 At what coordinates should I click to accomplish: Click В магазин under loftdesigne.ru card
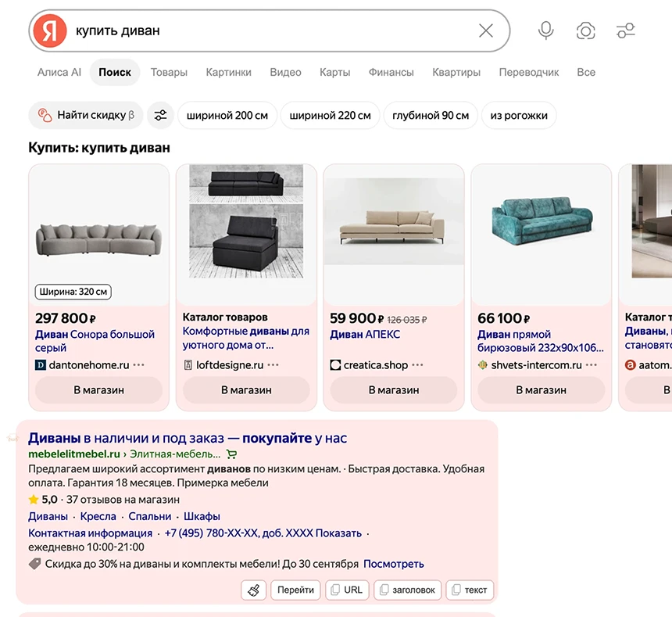click(x=246, y=390)
